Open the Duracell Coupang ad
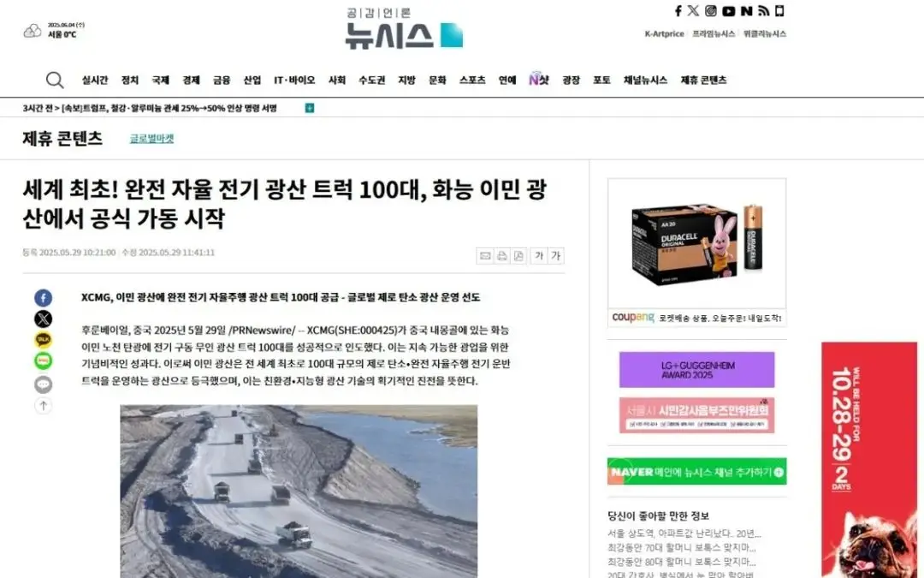 click(x=697, y=253)
